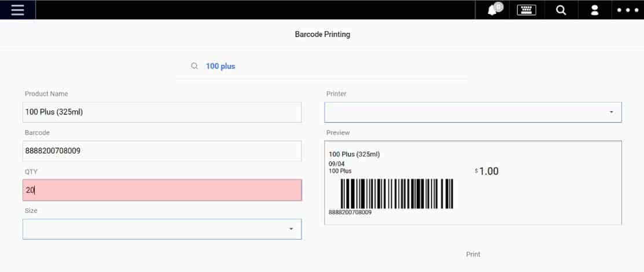
Task: Click the magnifier beside '100 plus'
Action: tap(194, 66)
